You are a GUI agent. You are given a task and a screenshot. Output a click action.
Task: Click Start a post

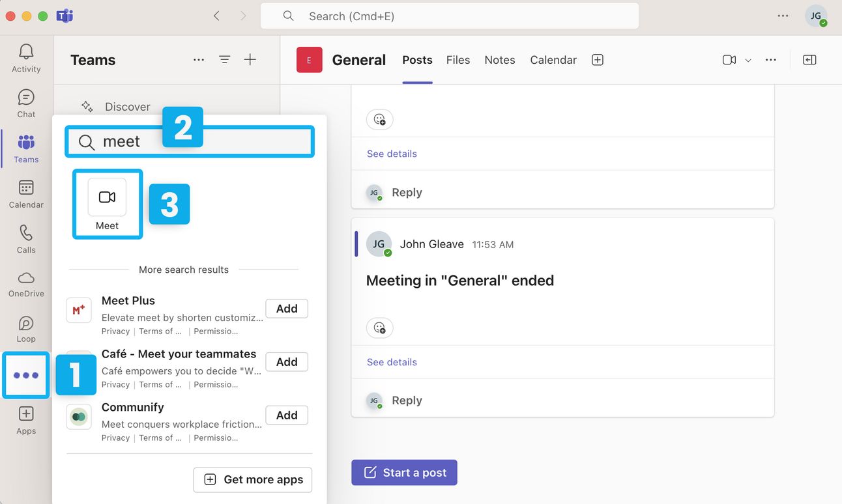click(x=404, y=473)
